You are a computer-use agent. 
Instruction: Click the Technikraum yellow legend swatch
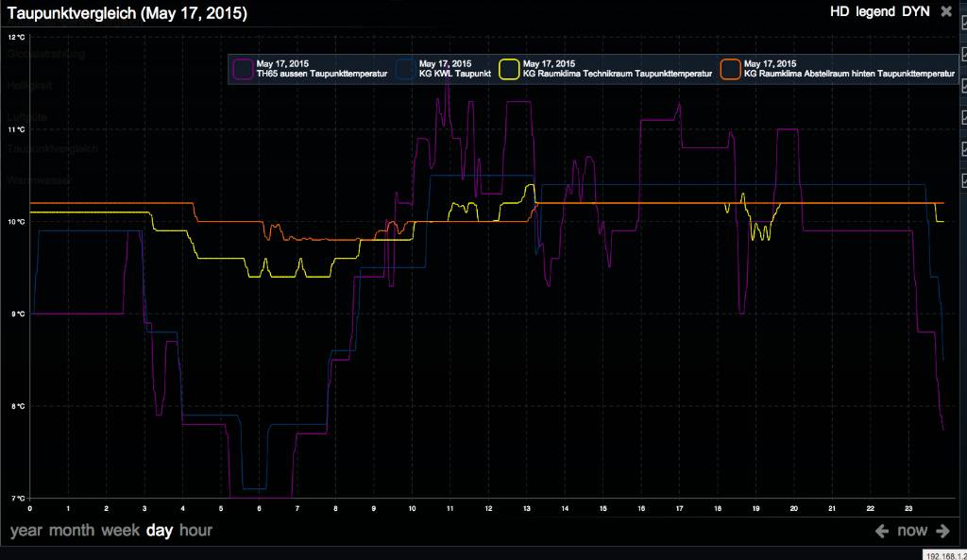point(510,69)
